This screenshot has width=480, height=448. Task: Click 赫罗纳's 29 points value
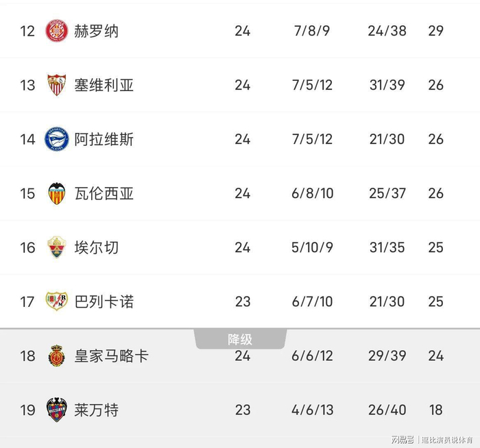tap(435, 31)
